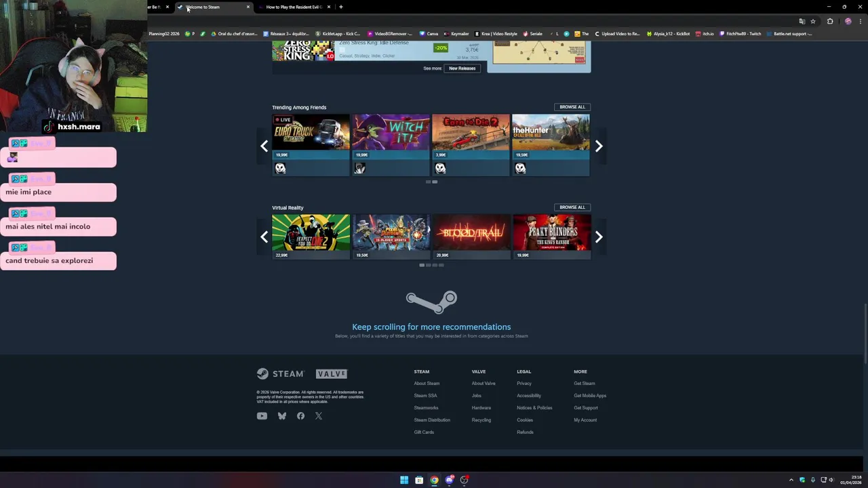Open the Get Support footer link
Screen dimensions: 868x488
[586, 408]
